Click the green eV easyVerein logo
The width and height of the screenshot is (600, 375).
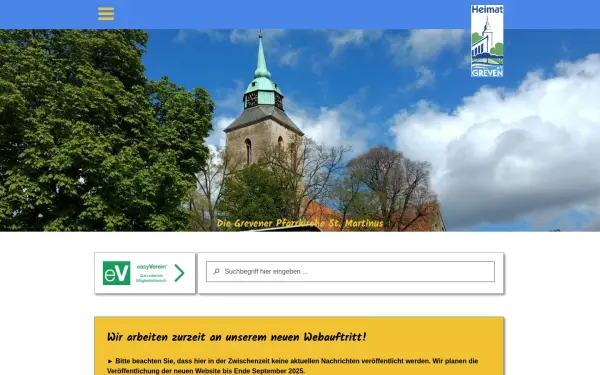(x=117, y=273)
